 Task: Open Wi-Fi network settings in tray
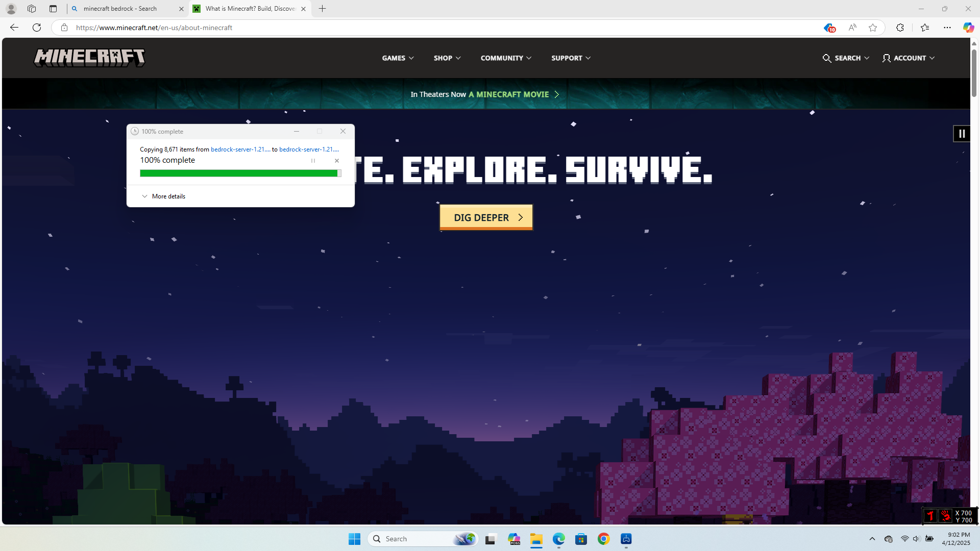tap(904, 539)
